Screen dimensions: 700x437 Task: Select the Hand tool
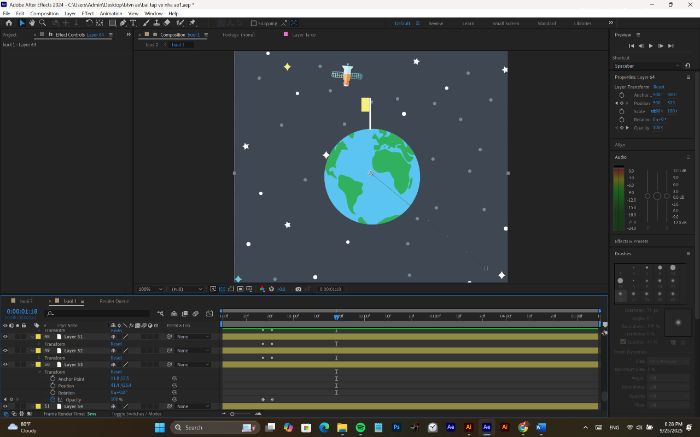tap(32, 23)
